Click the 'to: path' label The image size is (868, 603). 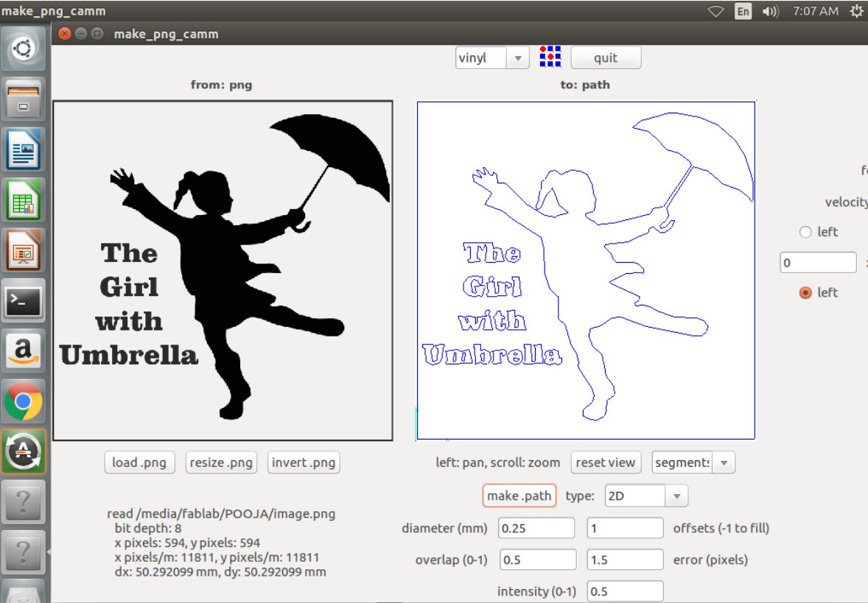tap(585, 85)
